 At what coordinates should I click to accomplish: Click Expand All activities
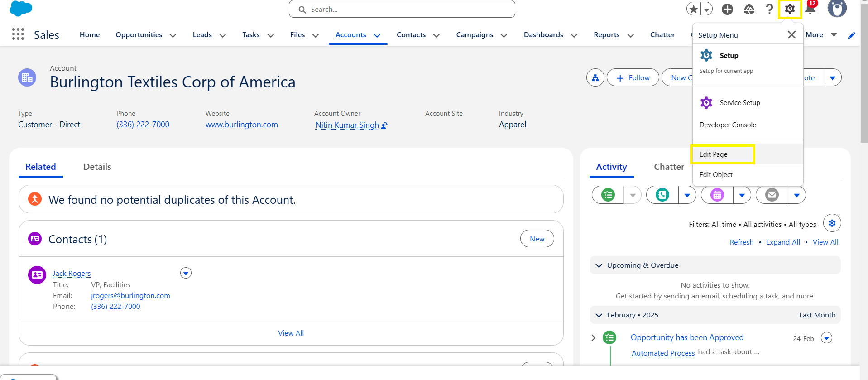click(x=783, y=242)
